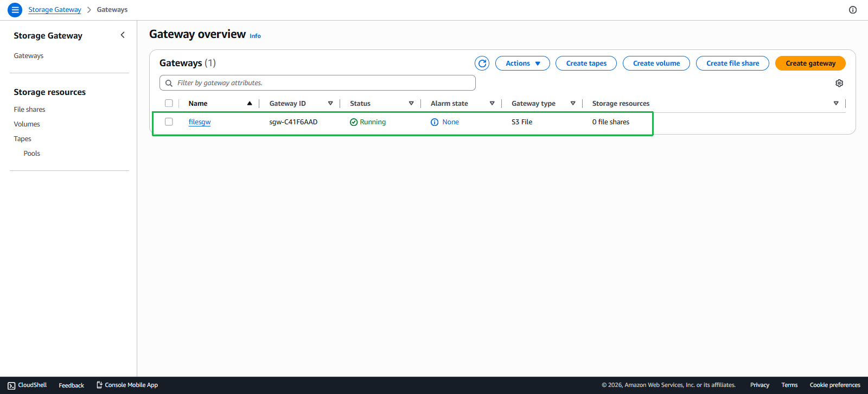This screenshot has width=868, height=394.
Task: Refresh the gateways list
Action: [x=482, y=63]
